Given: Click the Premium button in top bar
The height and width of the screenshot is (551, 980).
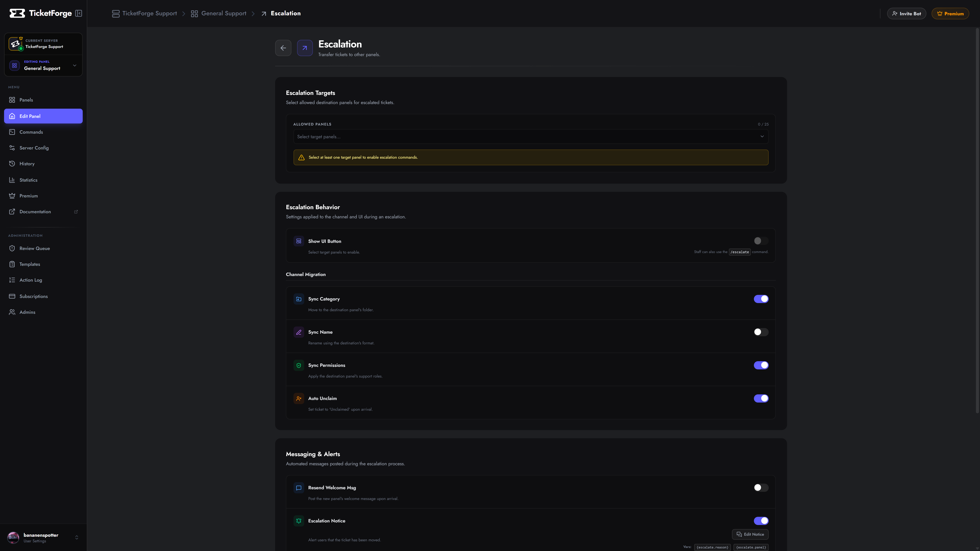Looking at the screenshot, I should (x=950, y=14).
